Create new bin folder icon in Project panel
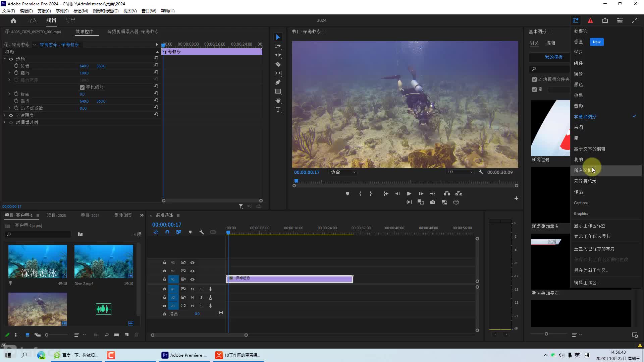 [116, 335]
